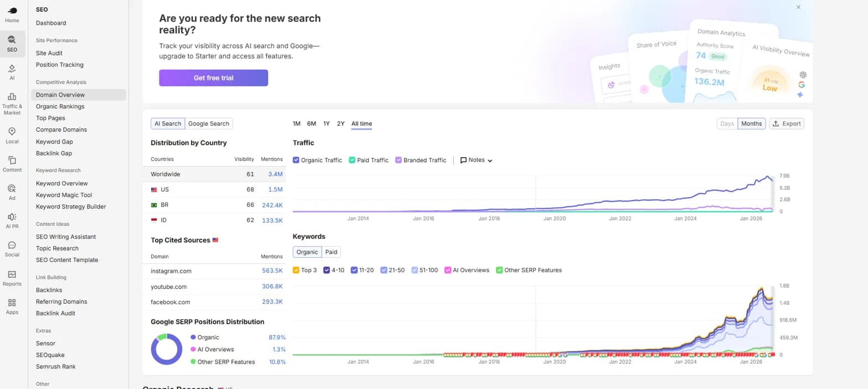868x389 pixels.
Task: Open the Social section icon
Action: coord(12,250)
